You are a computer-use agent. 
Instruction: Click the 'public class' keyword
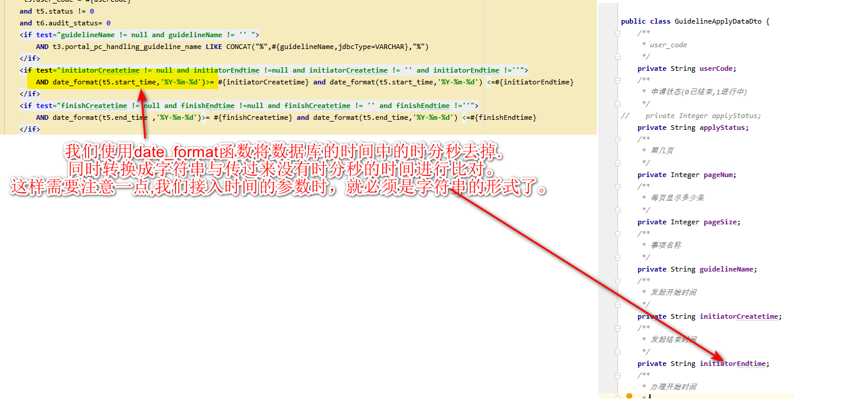tap(645, 21)
